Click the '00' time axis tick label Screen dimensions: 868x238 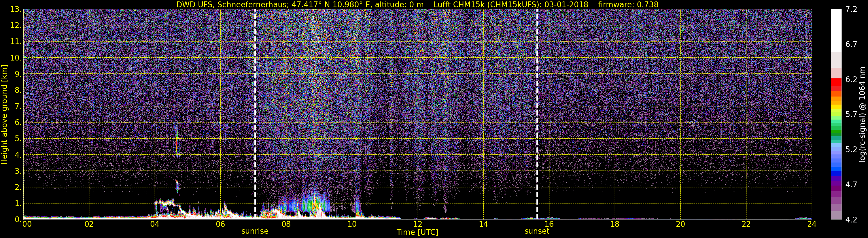[27, 224]
